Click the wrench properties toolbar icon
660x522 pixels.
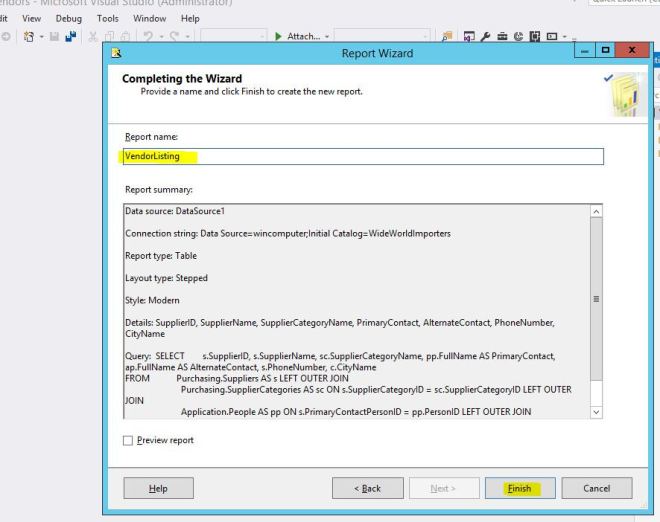coord(484,36)
